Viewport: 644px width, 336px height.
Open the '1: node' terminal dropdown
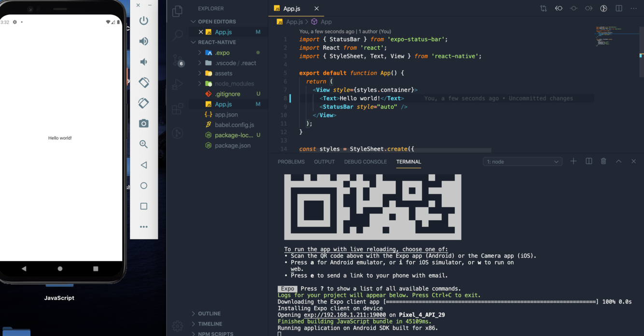pos(522,162)
